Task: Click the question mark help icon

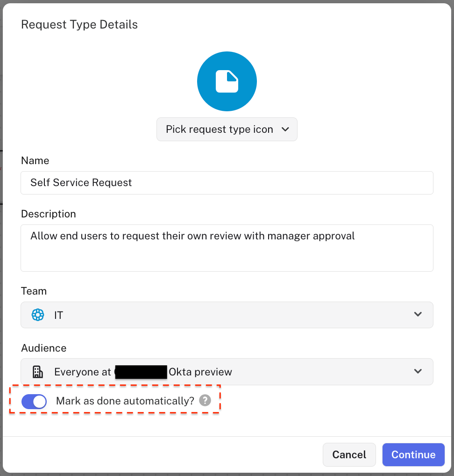Action: 205,400
